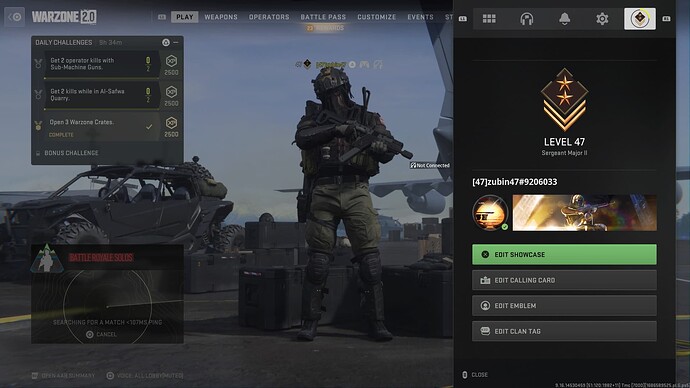Click the Bonus Challenge lock icon
This screenshot has height=388, width=690.
tap(38, 153)
